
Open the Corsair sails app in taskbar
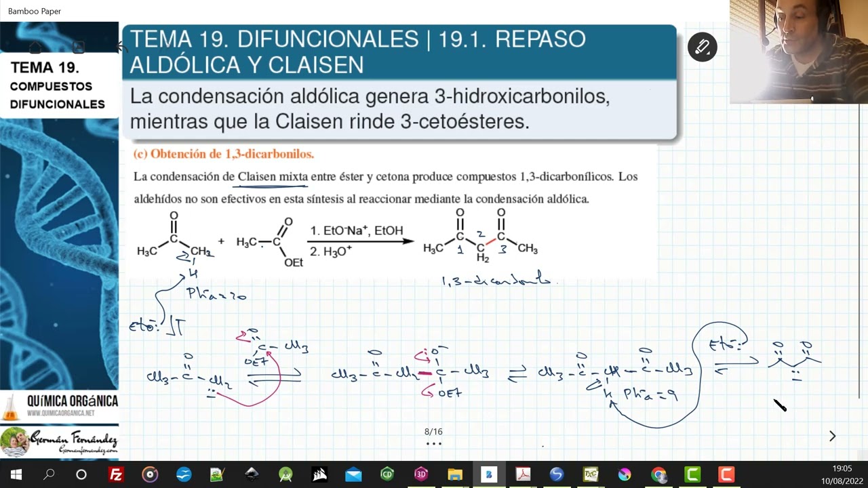tap(319, 474)
